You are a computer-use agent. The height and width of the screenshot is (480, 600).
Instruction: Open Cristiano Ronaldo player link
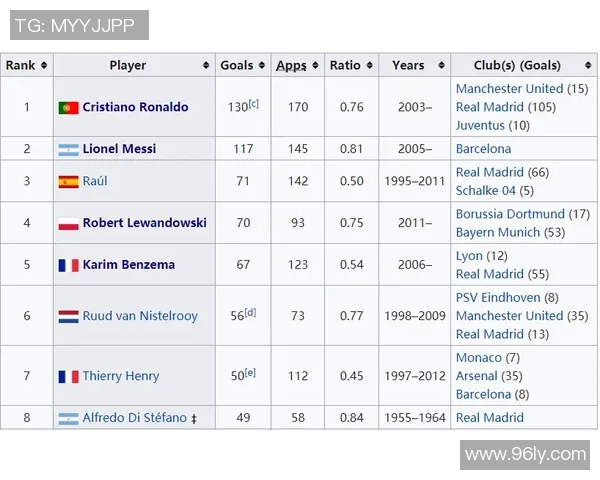(x=135, y=107)
